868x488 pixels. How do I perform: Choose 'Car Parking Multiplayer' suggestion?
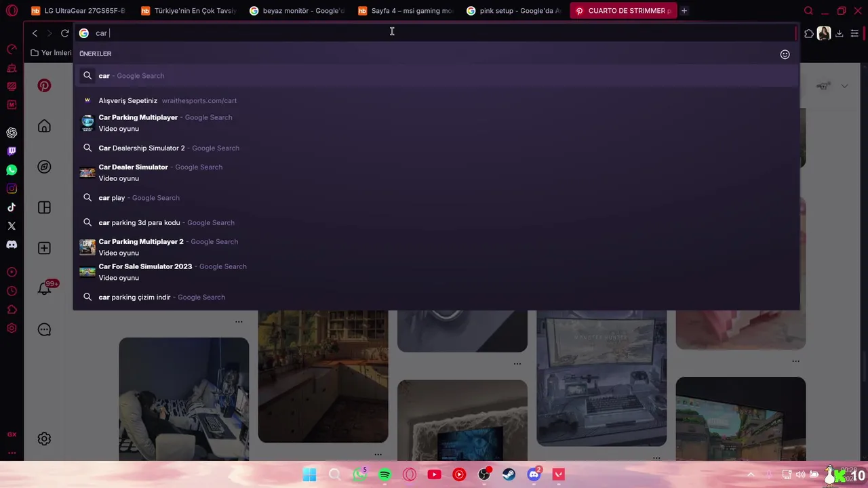click(x=436, y=123)
